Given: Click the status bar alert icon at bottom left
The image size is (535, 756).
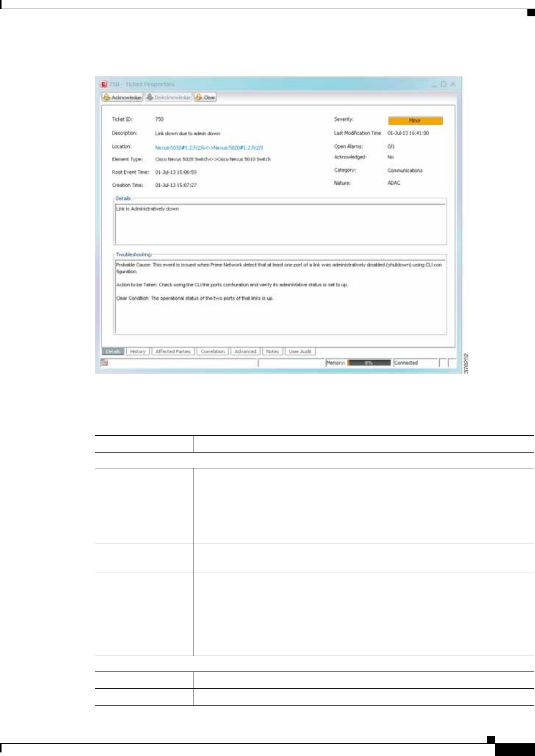Looking at the screenshot, I should coord(104,363).
